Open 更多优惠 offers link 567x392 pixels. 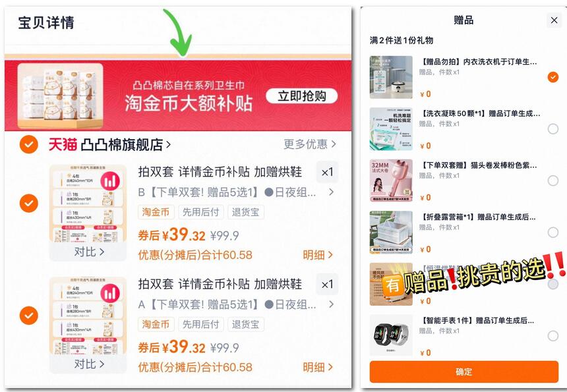point(310,144)
